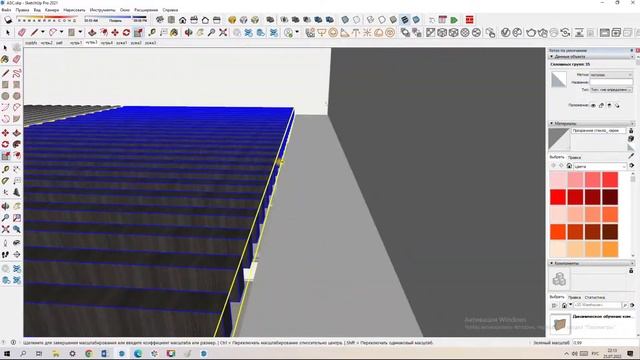
Task: Pick the bright red swatch
Action: 558,197
